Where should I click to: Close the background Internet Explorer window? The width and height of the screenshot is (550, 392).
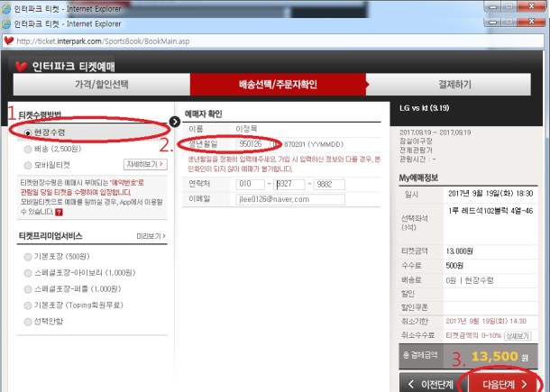pyautogui.click(x=531, y=6)
